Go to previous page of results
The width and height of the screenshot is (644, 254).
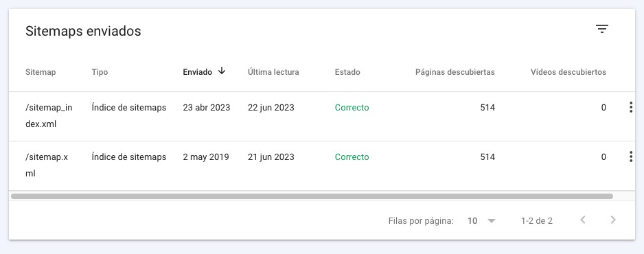[x=582, y=220]
